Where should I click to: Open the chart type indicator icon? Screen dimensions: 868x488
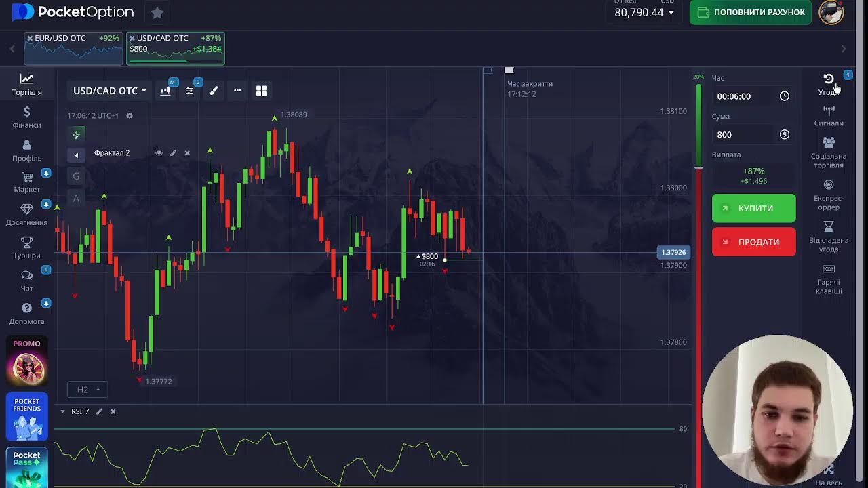(165, 91)
